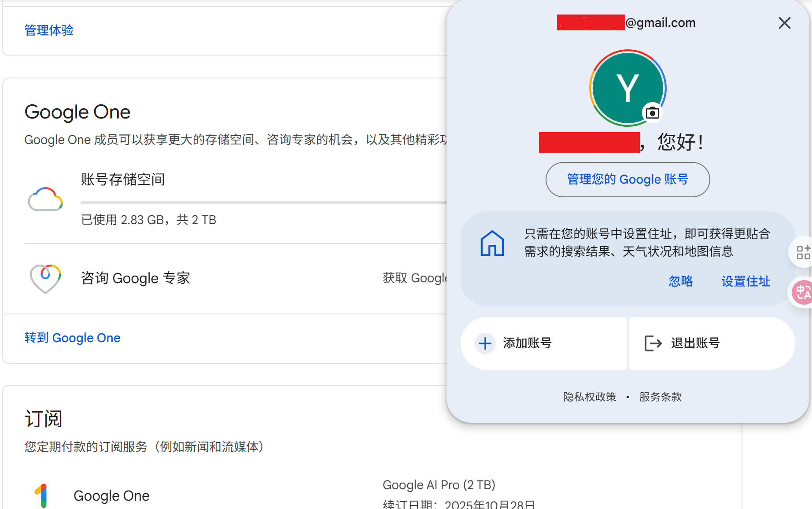The image size is (812, 509).
Task: Click the camera icon on profile avatar
Action: click(652, 113)
